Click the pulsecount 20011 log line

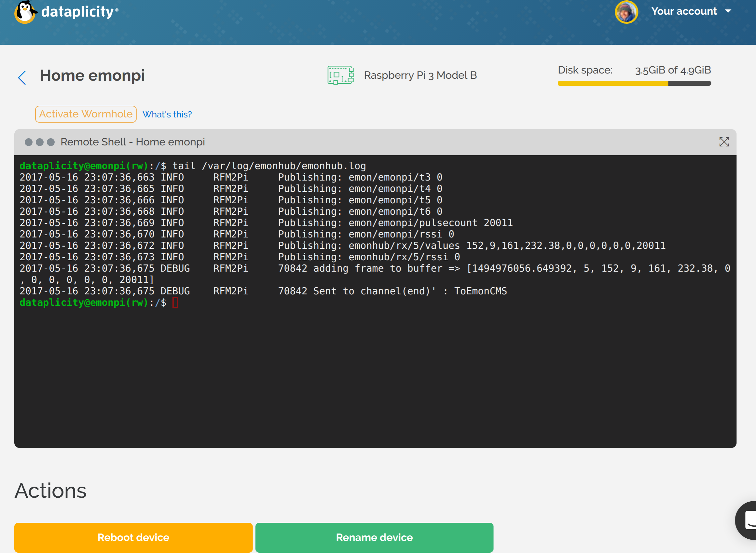pos(266,223)
